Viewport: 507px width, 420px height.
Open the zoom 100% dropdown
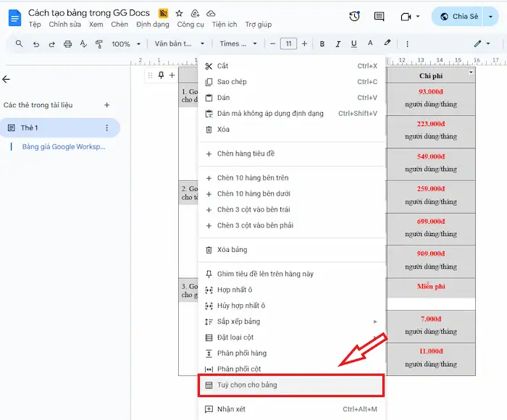pyautogui.click(x=126, y=44)
